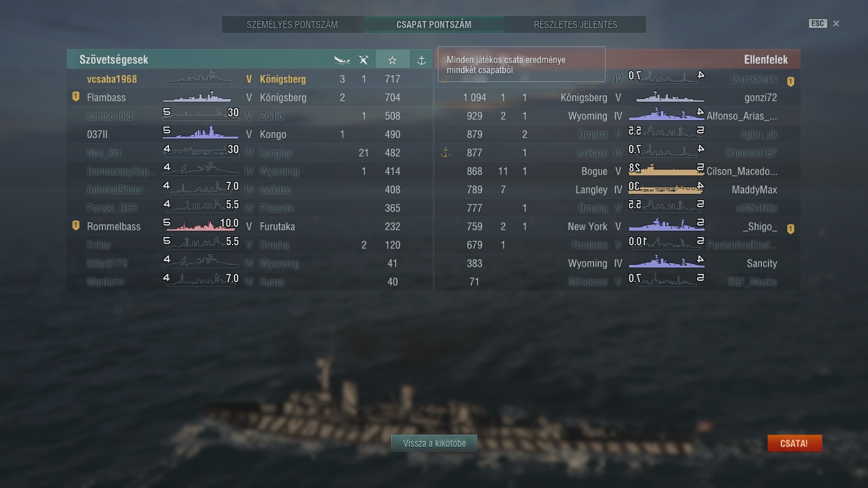Click the aircraft shot down column icon
This screenshot has height=488, width=868.
[363, 60]
